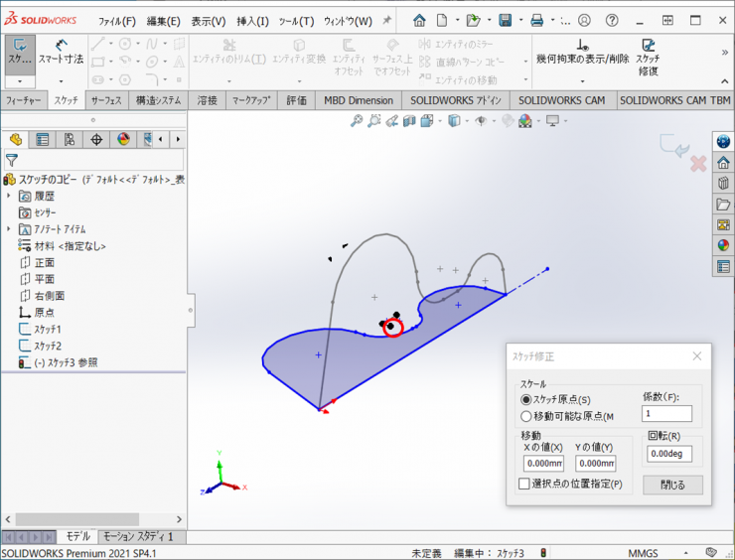
Task: Expand the アノテート アイテム tree node
Action: coord(8,229)
